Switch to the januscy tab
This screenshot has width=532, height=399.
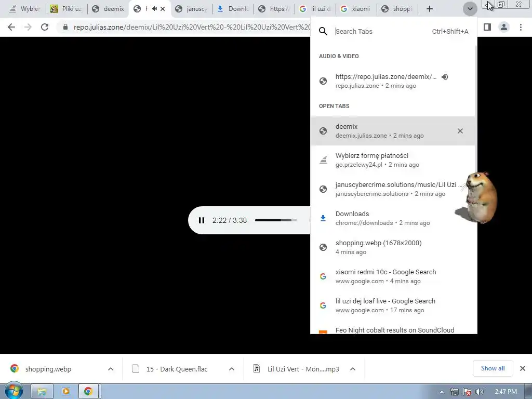(x=191, y=9)
